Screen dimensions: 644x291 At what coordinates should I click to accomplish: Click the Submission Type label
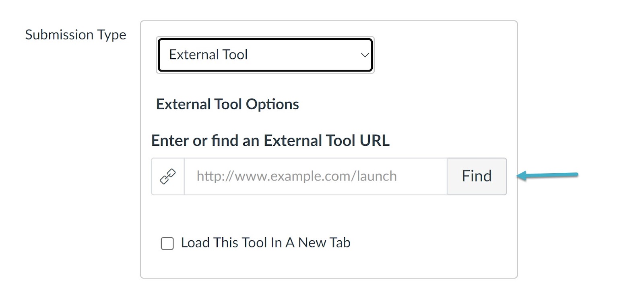click(75, 35)
